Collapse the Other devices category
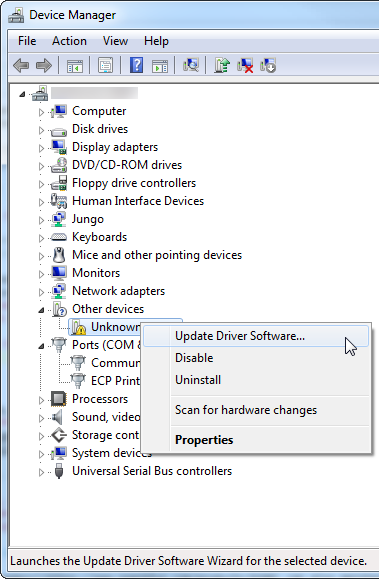379x579 pixels. pos(41,310)
